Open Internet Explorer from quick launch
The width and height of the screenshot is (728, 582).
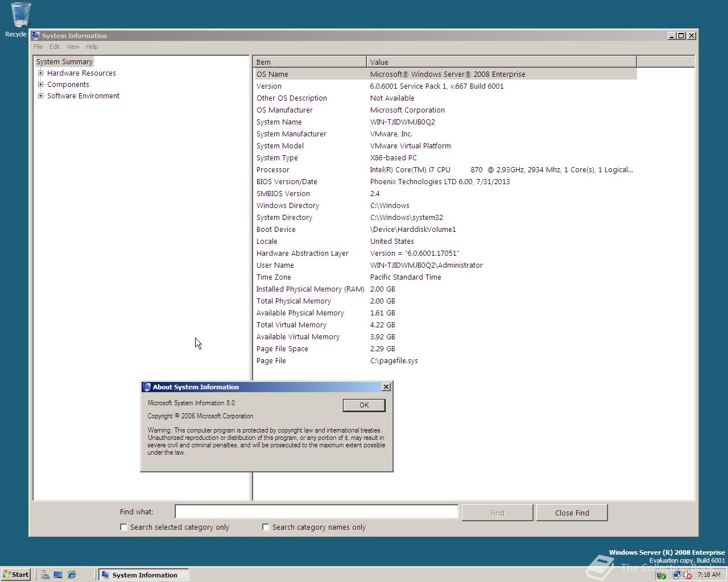click(72, 575)
